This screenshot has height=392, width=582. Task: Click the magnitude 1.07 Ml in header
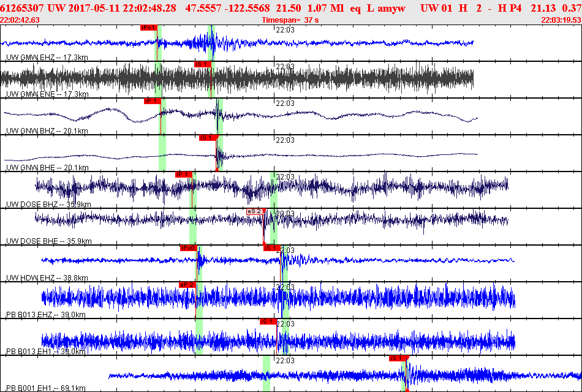click(325, 8)
